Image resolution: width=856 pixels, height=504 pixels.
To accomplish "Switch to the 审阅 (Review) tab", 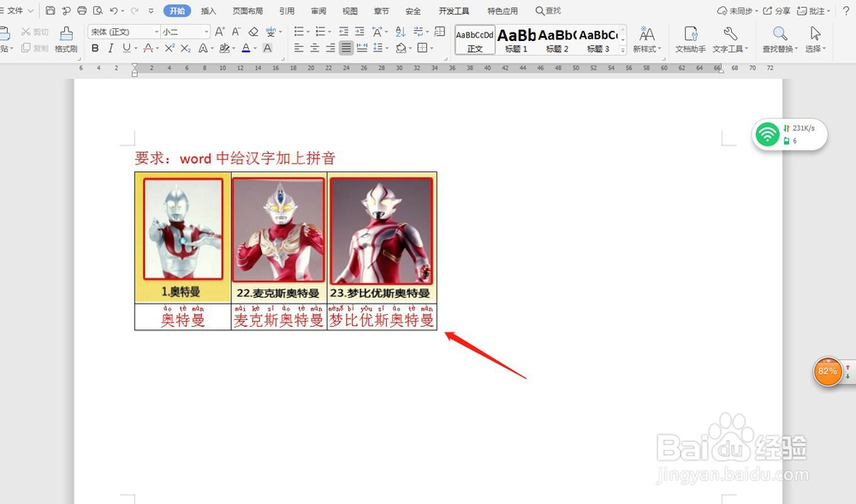I will click(x=318, y=11).
